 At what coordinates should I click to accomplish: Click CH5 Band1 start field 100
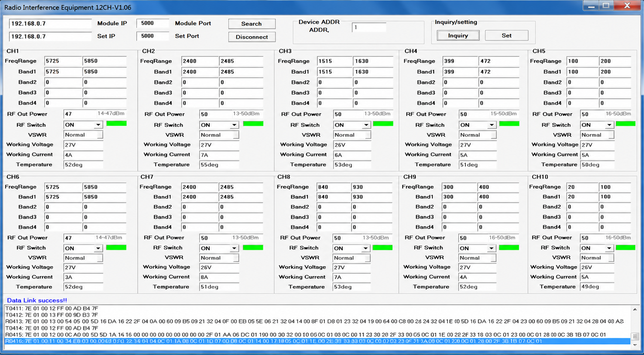pos(582,72)
